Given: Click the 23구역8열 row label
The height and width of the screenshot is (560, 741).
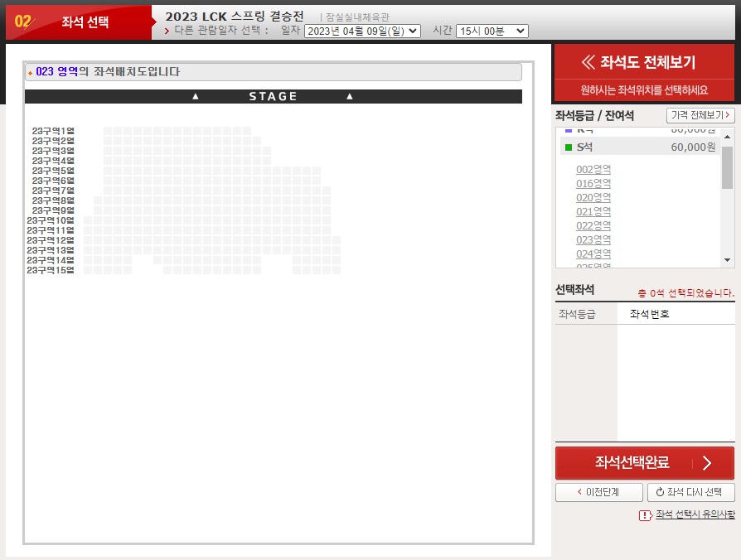Looking at the screenshot, I should [x=53, y=200].
